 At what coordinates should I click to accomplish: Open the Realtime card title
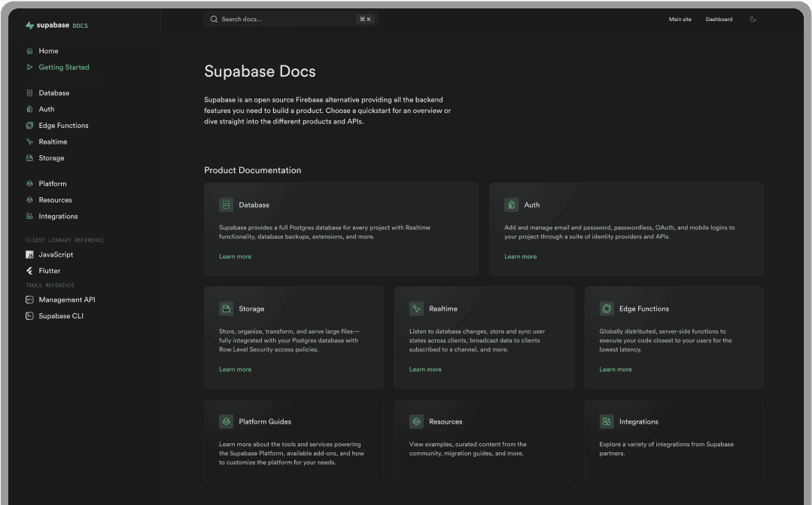443,309
